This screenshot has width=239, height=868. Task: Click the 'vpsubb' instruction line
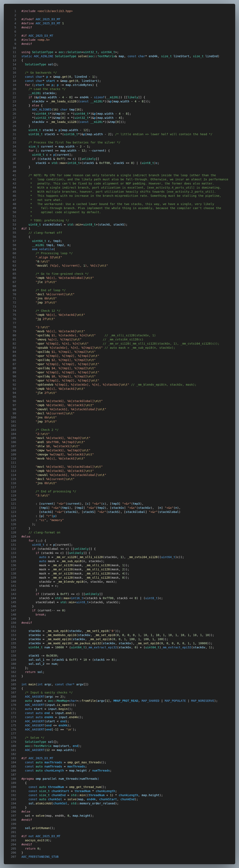105,348
